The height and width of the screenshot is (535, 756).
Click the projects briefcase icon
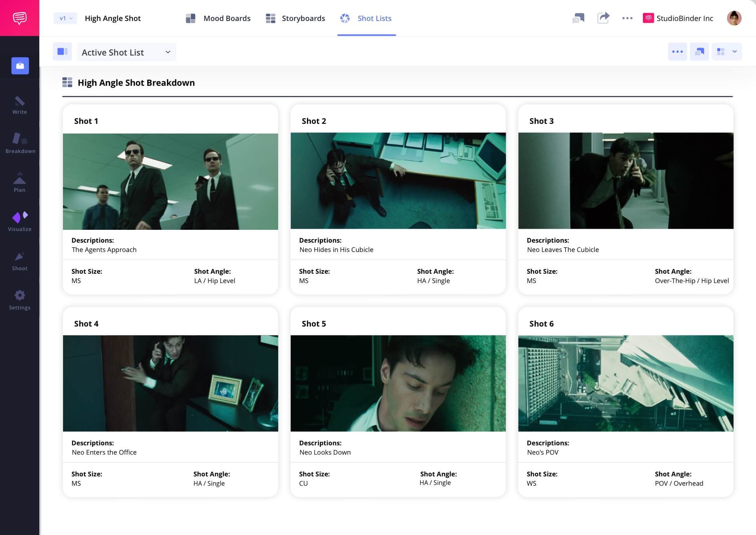point(20,66)
